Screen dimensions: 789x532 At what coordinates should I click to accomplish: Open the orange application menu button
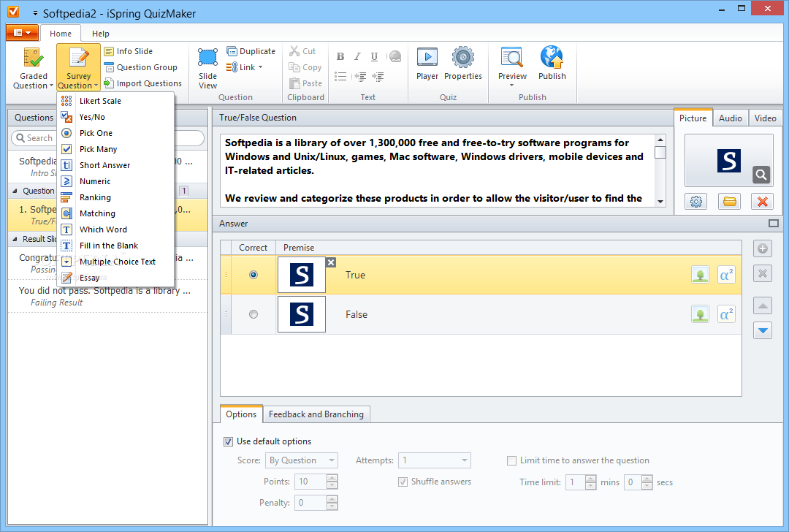point(22,33)
